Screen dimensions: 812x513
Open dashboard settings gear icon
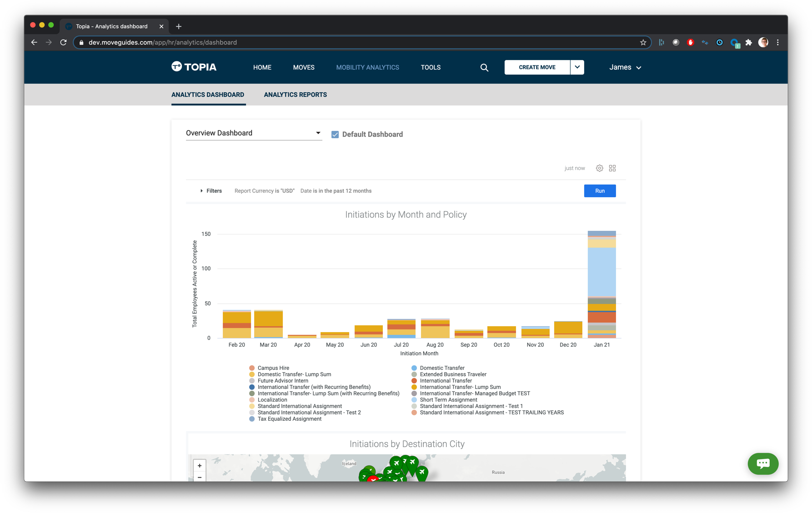pyautogui.click(x=599, y=168)
